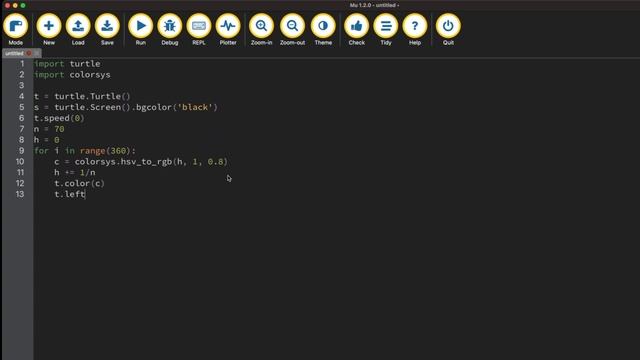
Task: Quit the Mu editor
Action: point(448,29)
